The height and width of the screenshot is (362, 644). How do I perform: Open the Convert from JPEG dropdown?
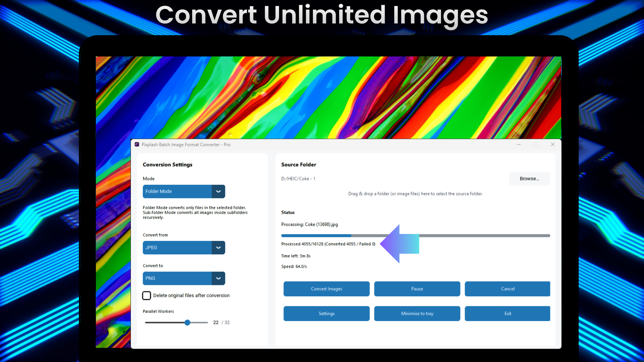click(x=184, y=248)
